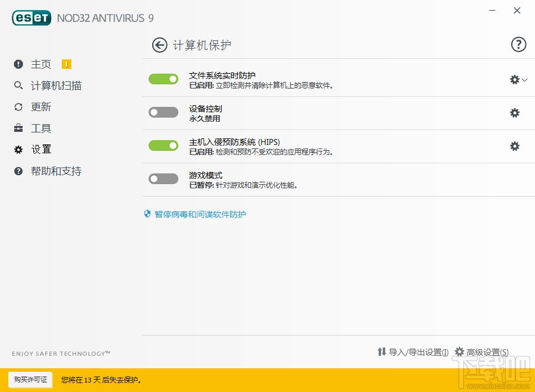Click the 高级设置 gear icon
Image resolution: width=535 pixels, height=392 pixels.
pyautogui.click(x=460, y=352)
